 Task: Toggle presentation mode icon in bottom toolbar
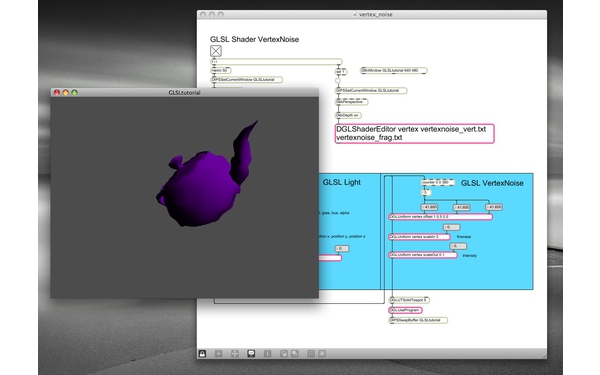click(x=251, y=354)
